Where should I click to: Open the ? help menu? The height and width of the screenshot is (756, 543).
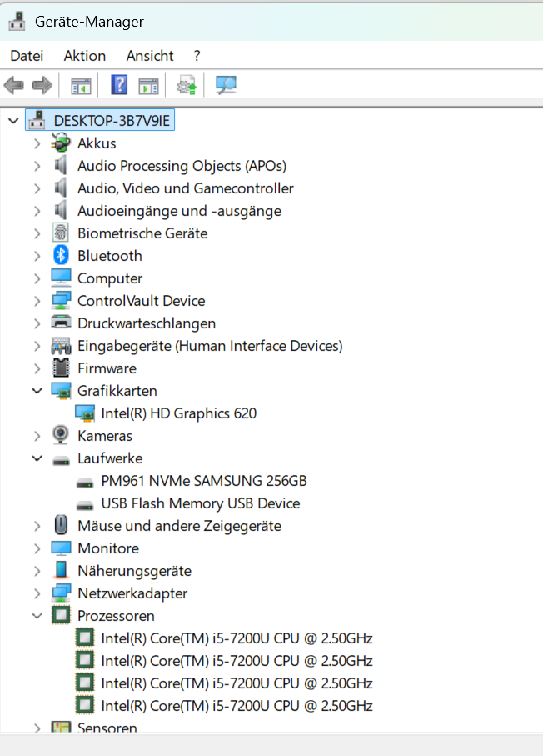(197, 56)
